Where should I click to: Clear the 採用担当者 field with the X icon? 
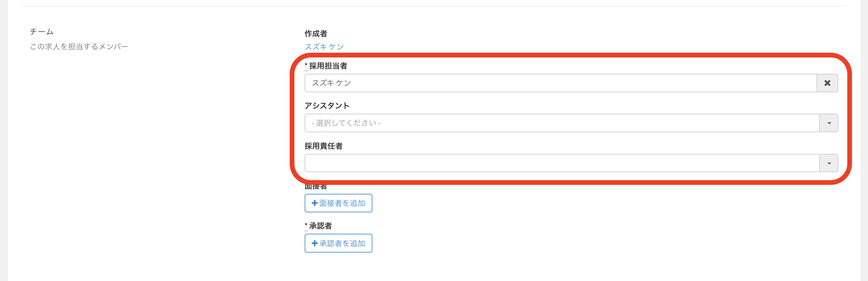(x=827, y=83)
